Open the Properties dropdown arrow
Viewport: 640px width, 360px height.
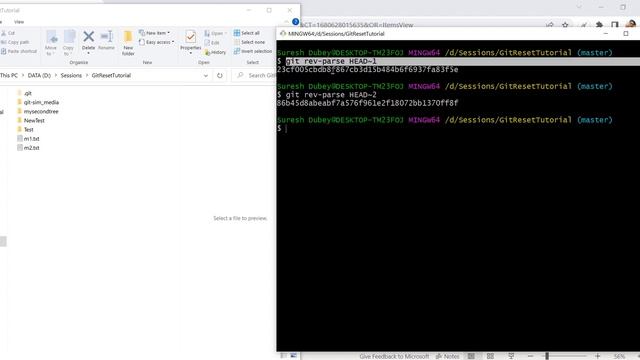pos(190,53)
